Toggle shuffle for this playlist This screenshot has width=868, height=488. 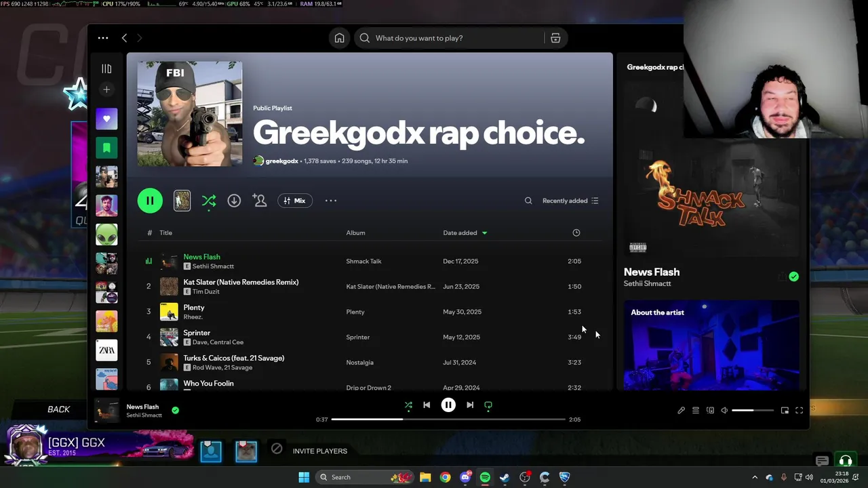[209, 201]
